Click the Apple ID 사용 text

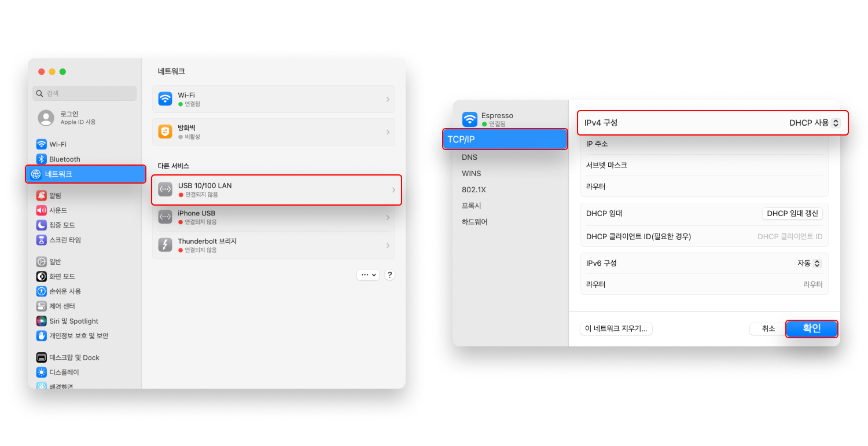[78, 122]
